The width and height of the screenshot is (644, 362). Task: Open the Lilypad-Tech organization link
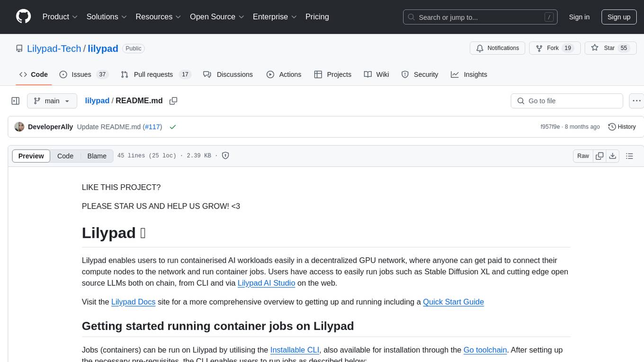pyautogui.click(x=54, y=48)
